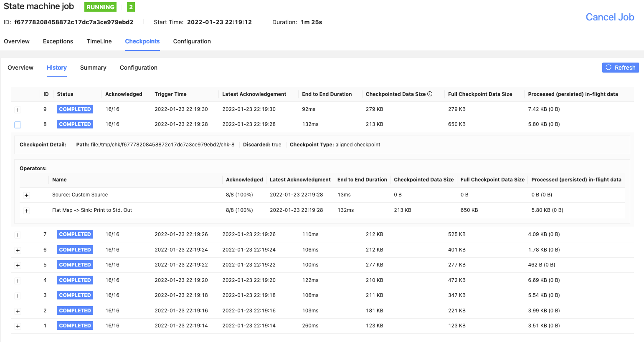644x342 pixels.
Task: Click the COMPLETED badge on checkpoint 1
Action: 75,325
